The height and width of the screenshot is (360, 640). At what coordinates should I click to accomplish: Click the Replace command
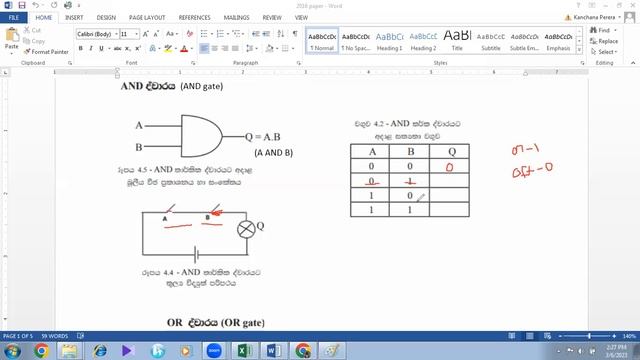pyautogui.click(x=604, y=41)
